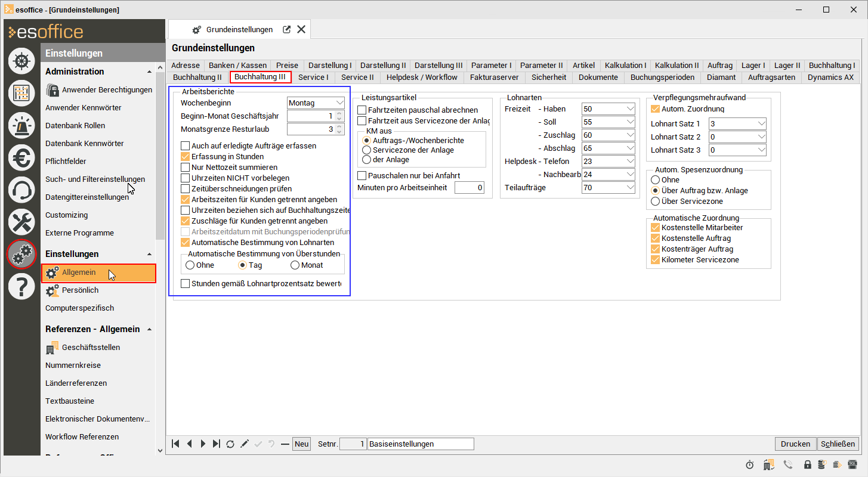The height and width of the screenshot is (477, 868).
Task: Undock the Grundeinstellungen tab with popout icon
Action: (286, 29)
